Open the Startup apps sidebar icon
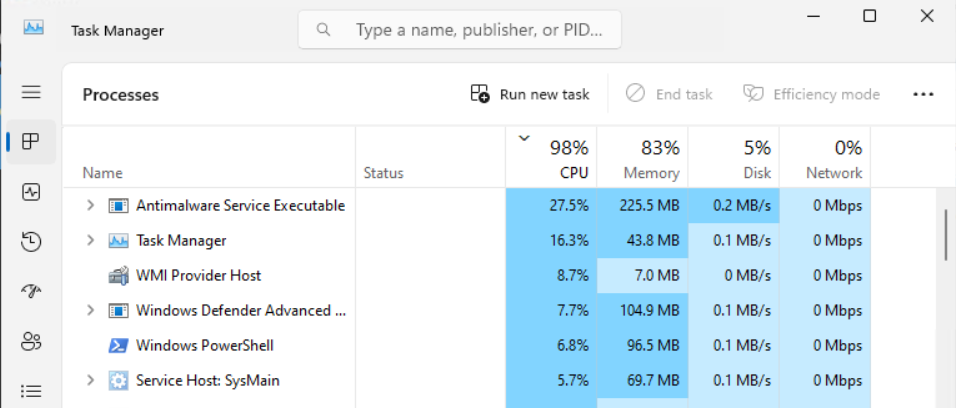Image resolution: width=956 pixels, height=408 pixels. [31, 291]
